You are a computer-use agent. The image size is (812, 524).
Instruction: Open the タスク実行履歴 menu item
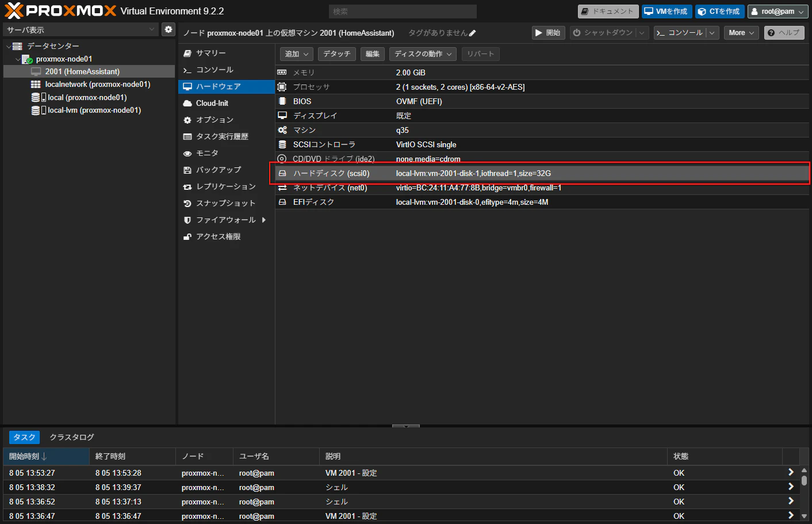click(x=227, y=136)
